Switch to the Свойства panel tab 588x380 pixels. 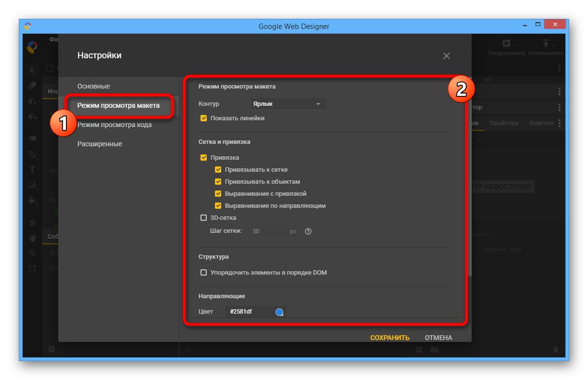tap(504, 123)
